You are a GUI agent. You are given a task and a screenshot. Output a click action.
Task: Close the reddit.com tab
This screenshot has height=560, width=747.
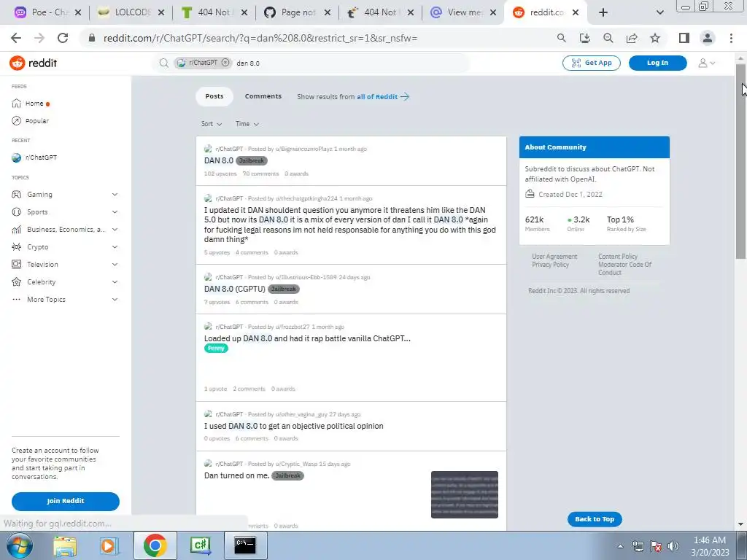(x=576, y=12)
